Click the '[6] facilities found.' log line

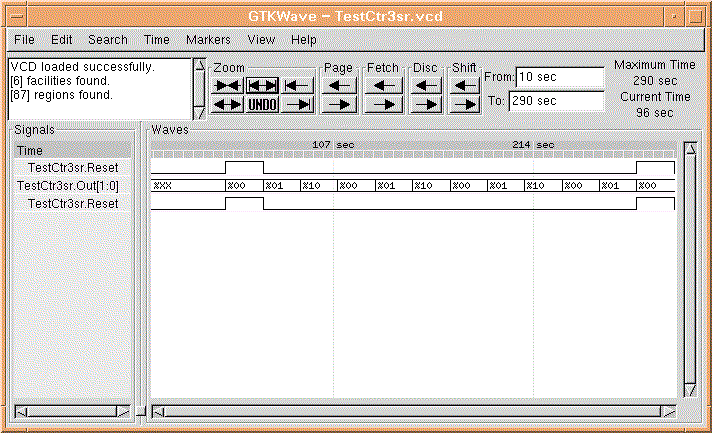tap(60, 81)
